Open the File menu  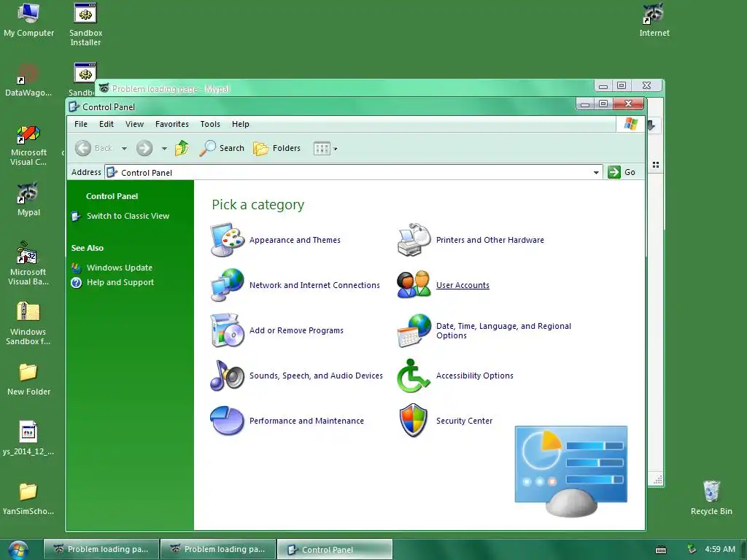81,124
